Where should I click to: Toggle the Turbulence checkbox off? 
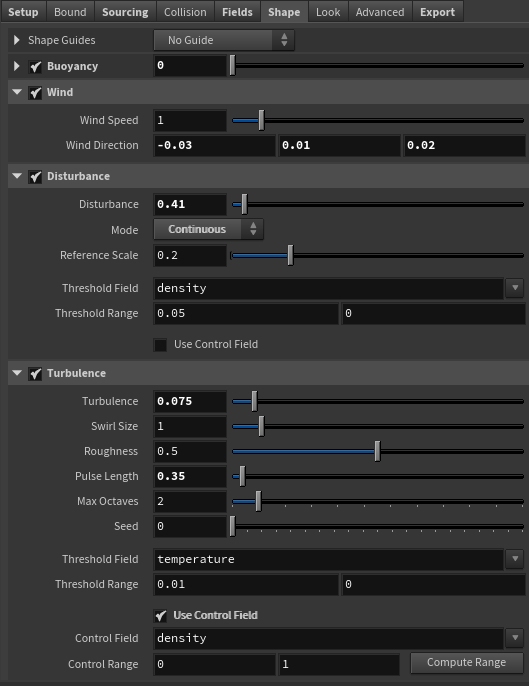(x=35, y=374)
